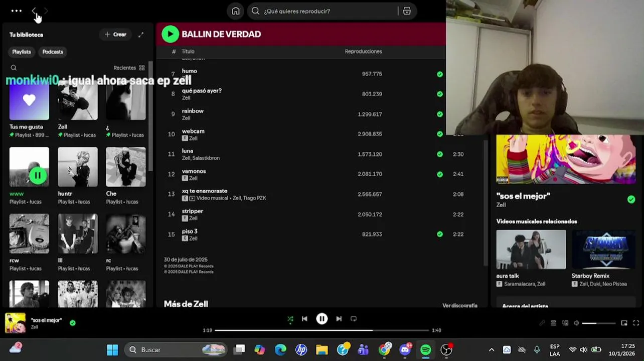The height and width of the screenshot is (361, 644).
Task: Select the track 'humo'
Action: (x=189, y=71)
